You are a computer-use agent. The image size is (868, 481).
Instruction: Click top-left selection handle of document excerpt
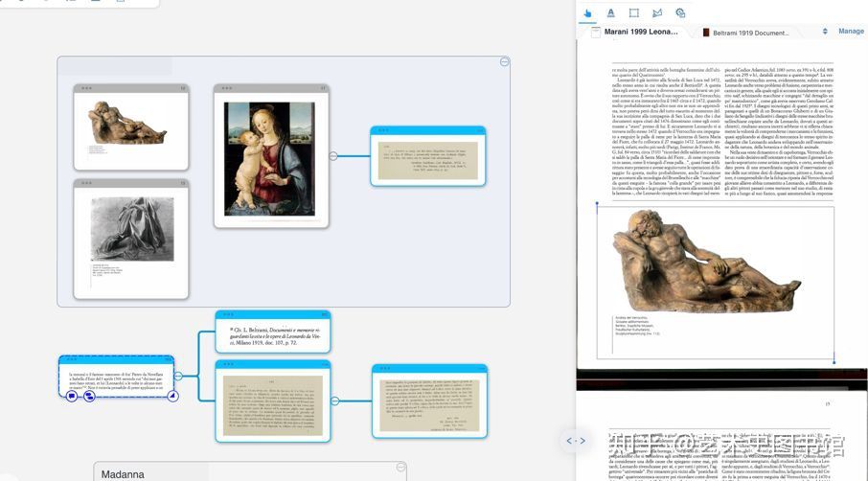597,204
